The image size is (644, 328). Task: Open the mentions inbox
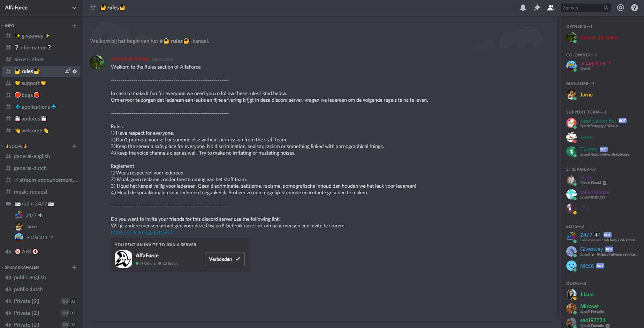620,8
